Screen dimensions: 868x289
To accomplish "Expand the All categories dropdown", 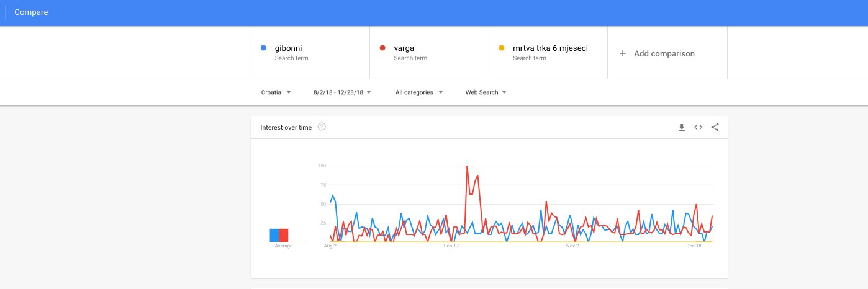I will (419, 92).
